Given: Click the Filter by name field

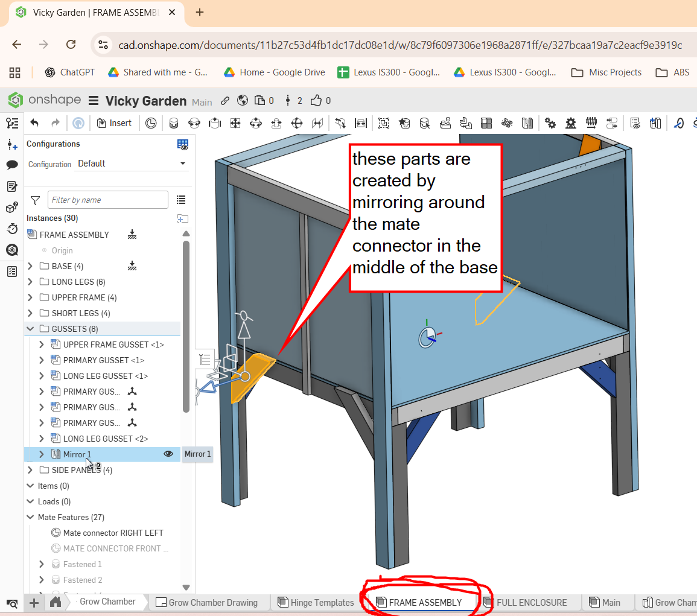Looking at the screenshot, I should click(x=109, y=200).
